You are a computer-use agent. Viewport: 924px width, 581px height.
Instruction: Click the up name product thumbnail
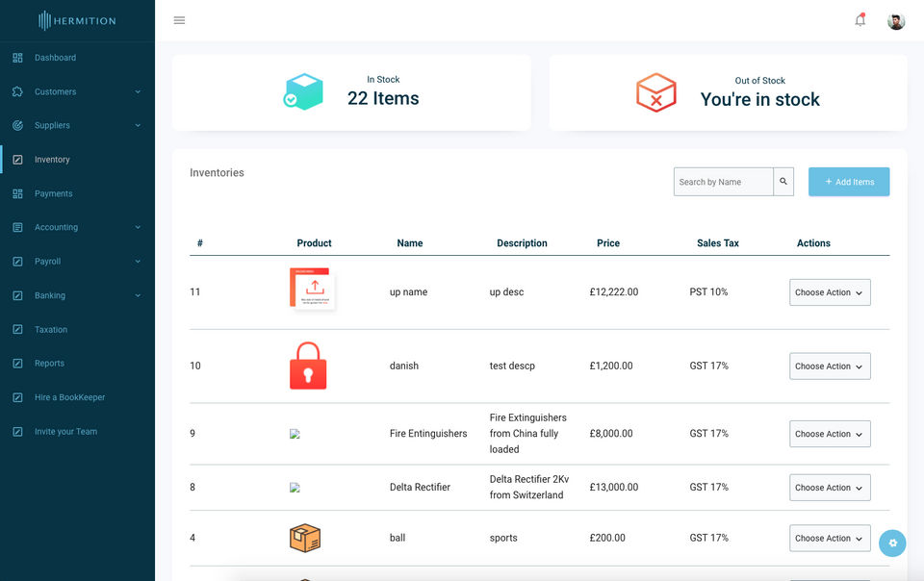(x=312, y=289)
